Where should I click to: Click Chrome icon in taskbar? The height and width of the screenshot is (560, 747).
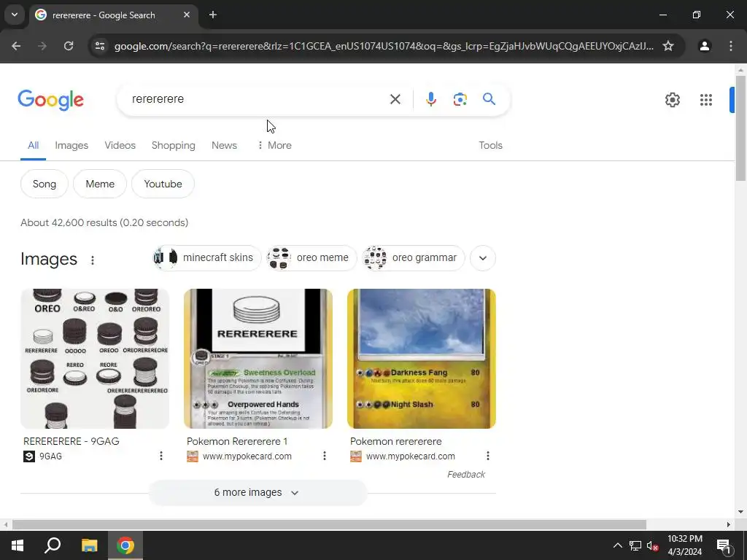click(x=125, y=545)
